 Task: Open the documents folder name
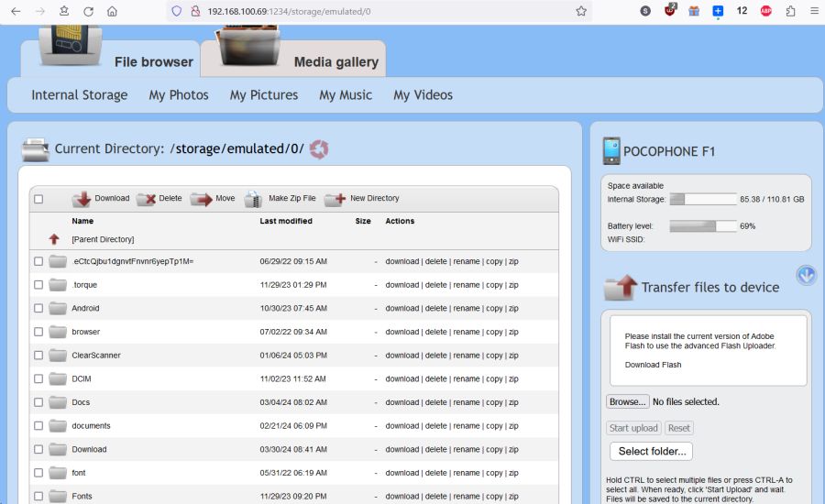pyautogui.click(x=91, y=425)
